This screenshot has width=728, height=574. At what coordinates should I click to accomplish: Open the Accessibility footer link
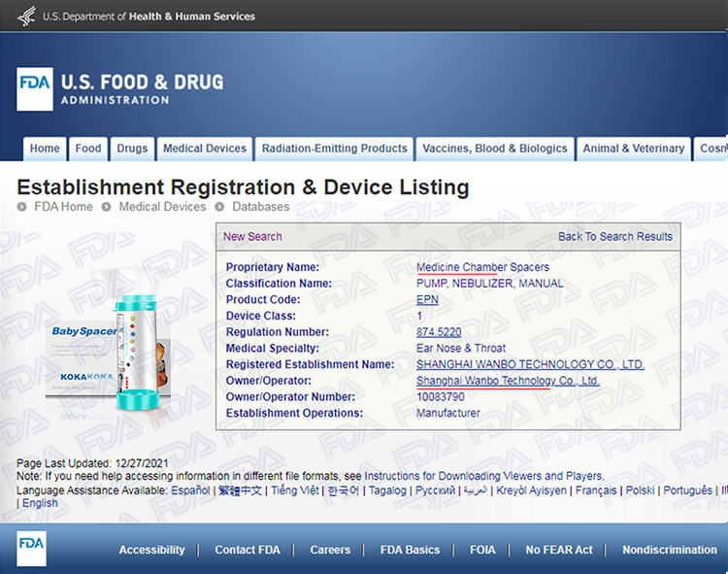pos(151,550)
